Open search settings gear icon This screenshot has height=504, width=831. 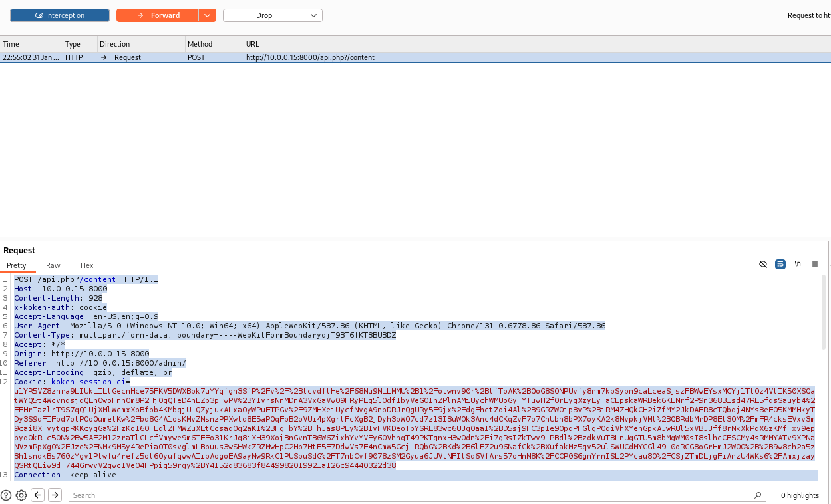coord(21,495)
